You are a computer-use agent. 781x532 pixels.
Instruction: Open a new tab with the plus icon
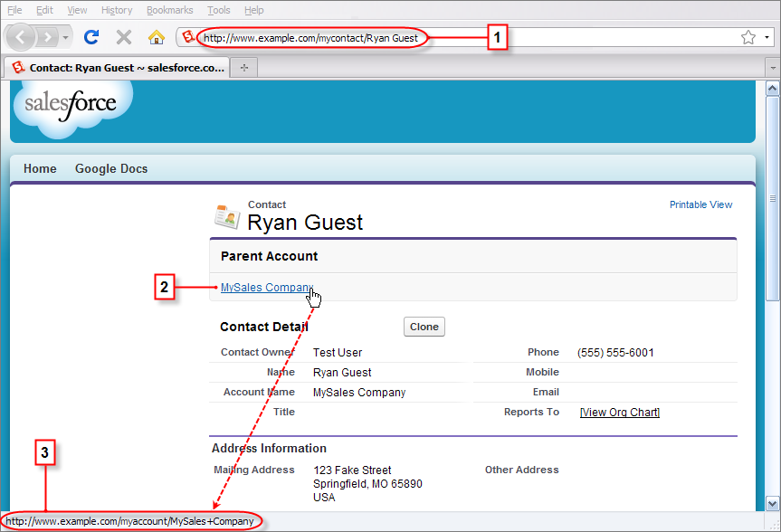click(244, 66)
